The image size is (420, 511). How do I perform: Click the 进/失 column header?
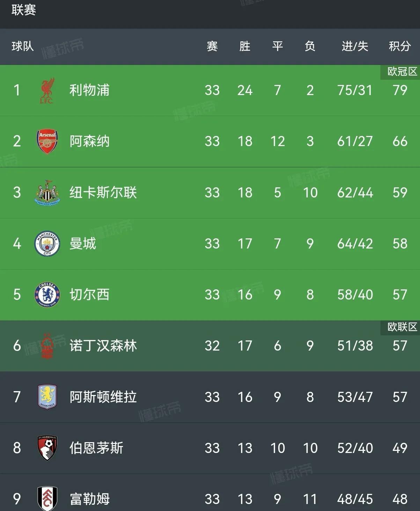[355, 46]
